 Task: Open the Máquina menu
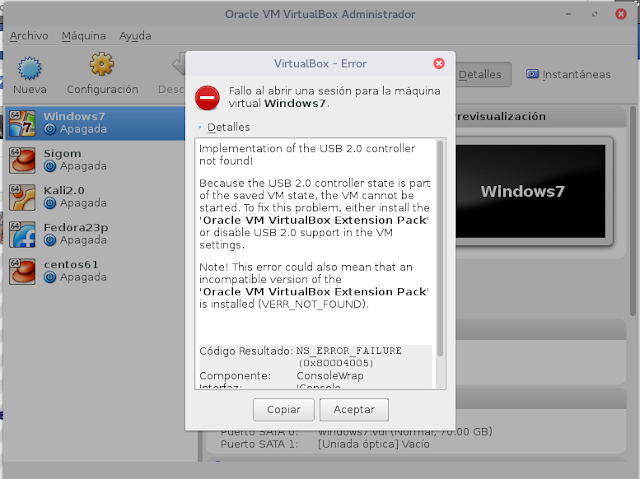pyautogui.click(x=84, y=36)
